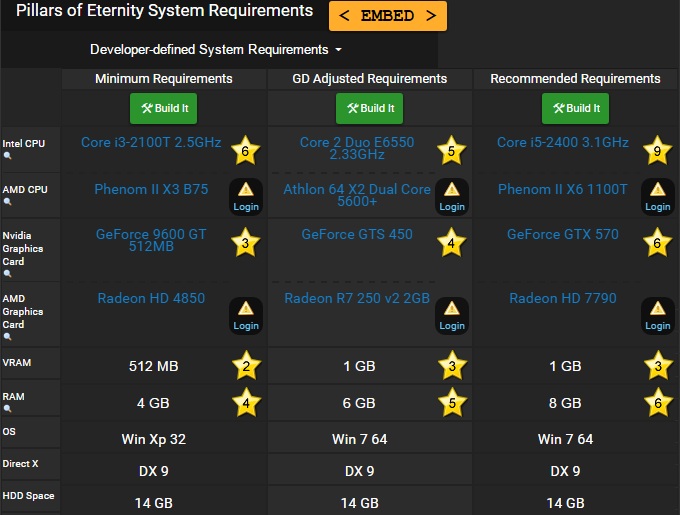Open GeForce GTX 570 link
680x515 pixels.
(x=562, y=234)
